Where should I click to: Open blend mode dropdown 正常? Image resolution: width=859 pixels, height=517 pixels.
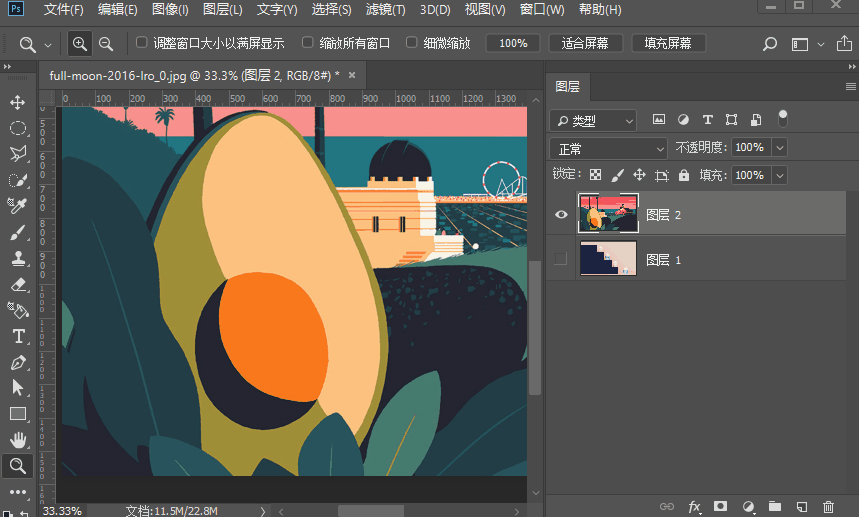click(609, 148)
